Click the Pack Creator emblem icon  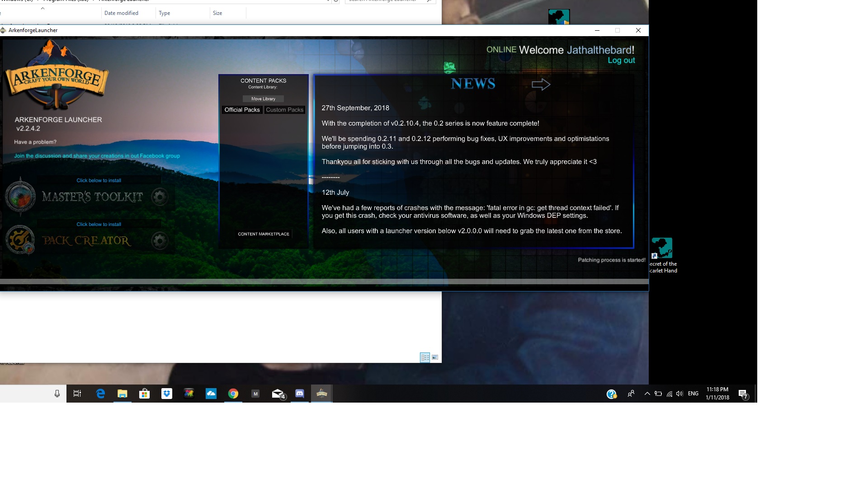20,240
